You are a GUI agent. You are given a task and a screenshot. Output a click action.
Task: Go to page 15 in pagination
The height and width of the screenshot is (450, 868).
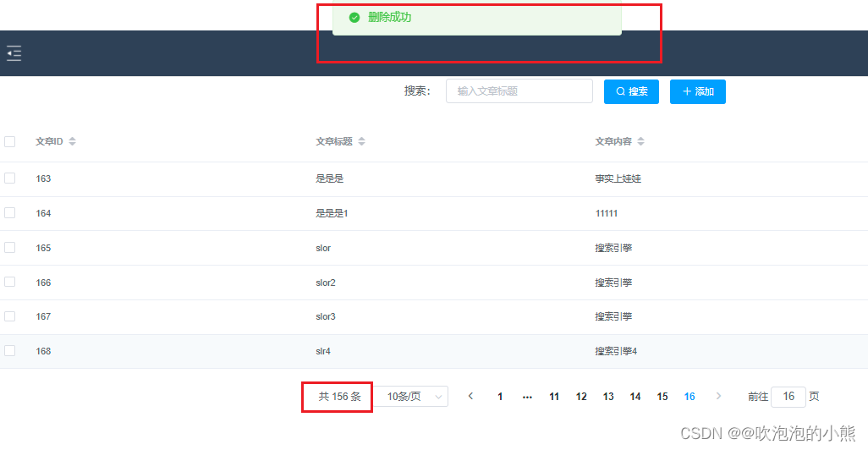point(662,397)
